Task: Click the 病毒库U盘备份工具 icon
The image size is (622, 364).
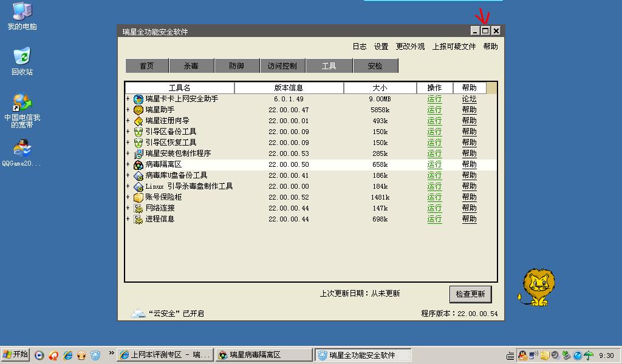Action: [x=138, y=175]
